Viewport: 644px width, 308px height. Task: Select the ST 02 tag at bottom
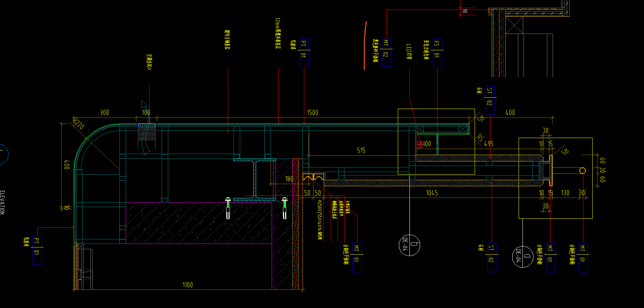(492, 258)
